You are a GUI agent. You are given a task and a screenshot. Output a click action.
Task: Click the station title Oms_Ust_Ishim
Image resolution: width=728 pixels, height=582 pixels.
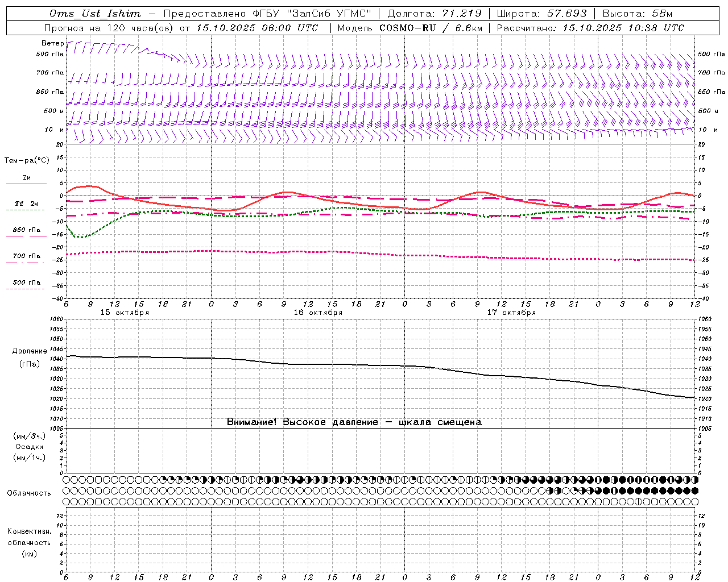95,14
